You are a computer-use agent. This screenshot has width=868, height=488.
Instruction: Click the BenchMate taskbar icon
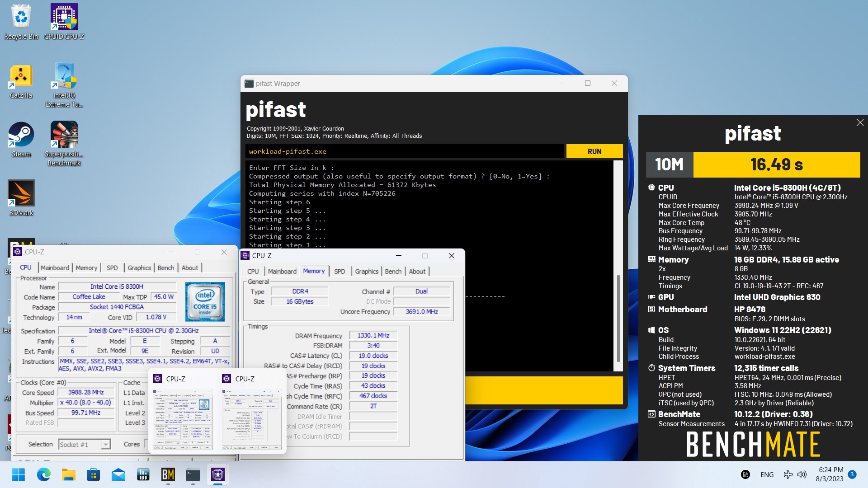pos(168,474)
